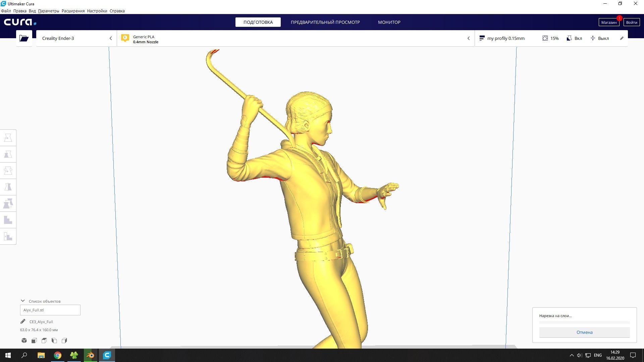Switch to ПРЕДВАРИТЕЛЬНЫЙ ПРОСМОТР stage

coord(325,22)
